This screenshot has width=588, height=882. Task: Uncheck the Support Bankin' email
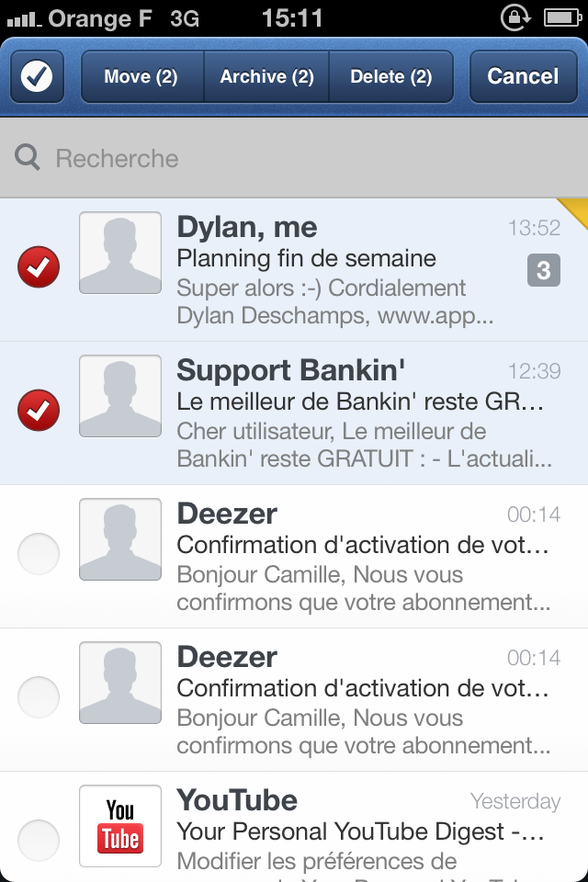[x=39, y=411]
